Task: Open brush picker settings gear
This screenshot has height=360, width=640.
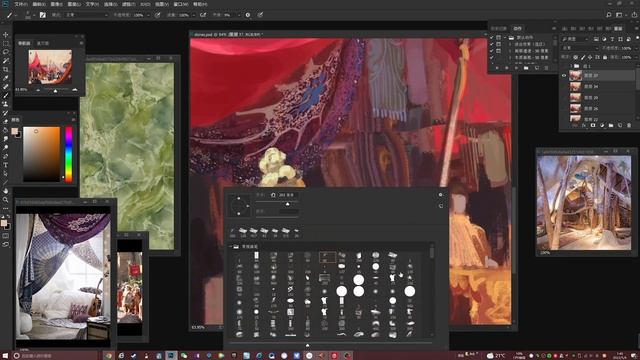Action: pos(440,195)
